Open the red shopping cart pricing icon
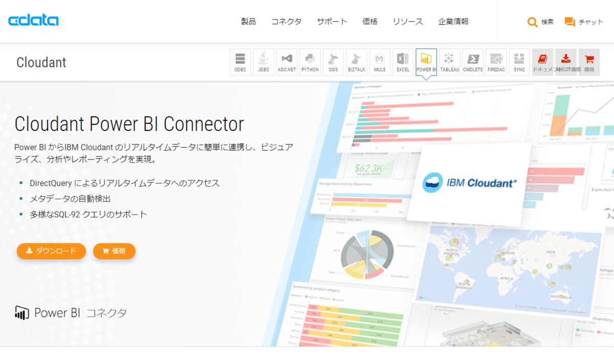The image size is (614, 364). point(589,62)
